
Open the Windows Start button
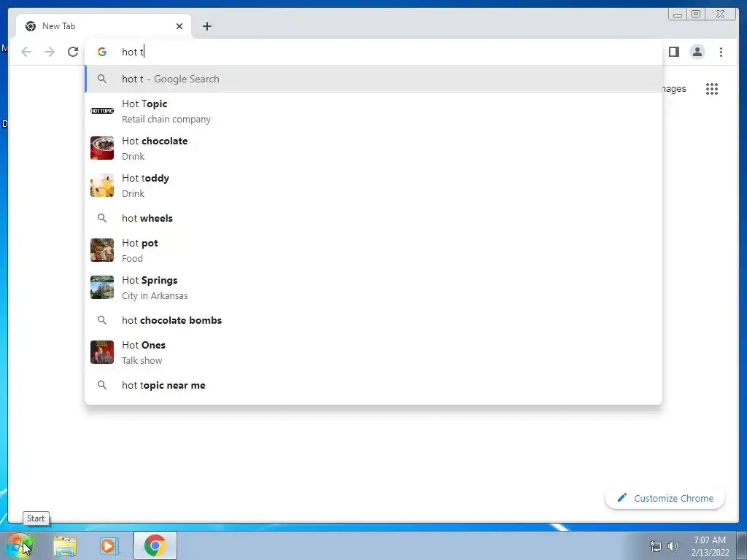(x=19, y=545)
